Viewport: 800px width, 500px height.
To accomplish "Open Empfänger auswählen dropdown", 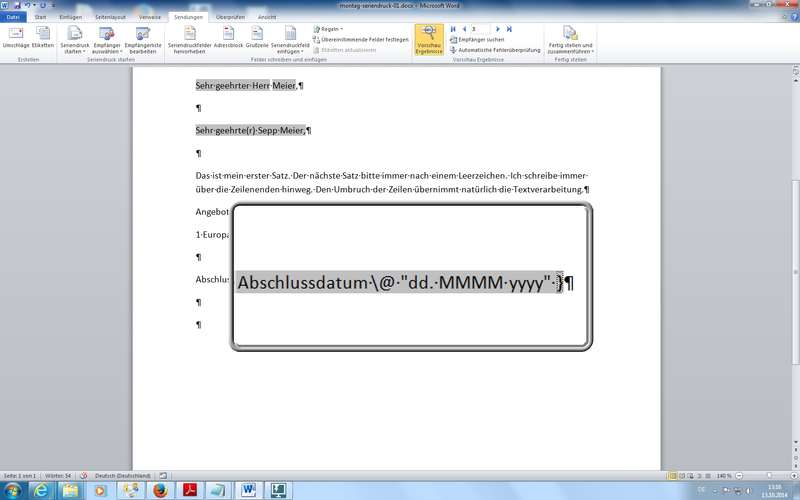I will 107,40.
